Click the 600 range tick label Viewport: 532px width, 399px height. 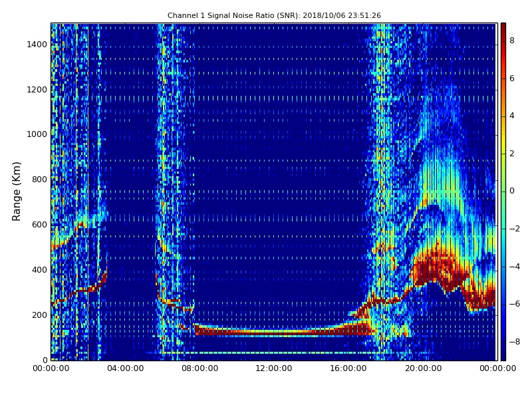pos(39,225)
